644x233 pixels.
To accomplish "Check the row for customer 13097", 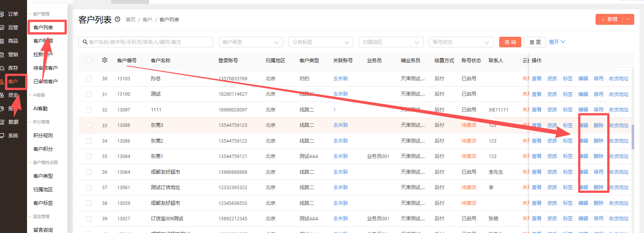I will [x=89, y=110].
